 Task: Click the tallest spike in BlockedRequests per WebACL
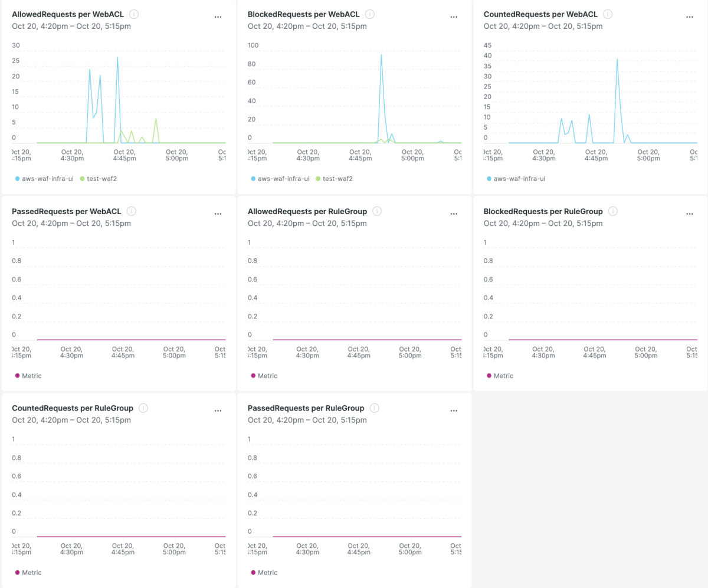[381, 55]
